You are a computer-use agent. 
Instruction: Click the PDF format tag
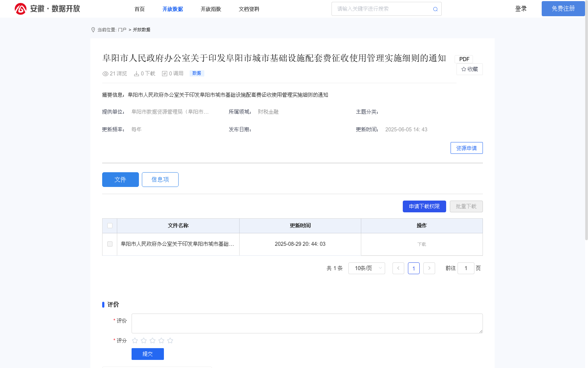click(464, 59)
